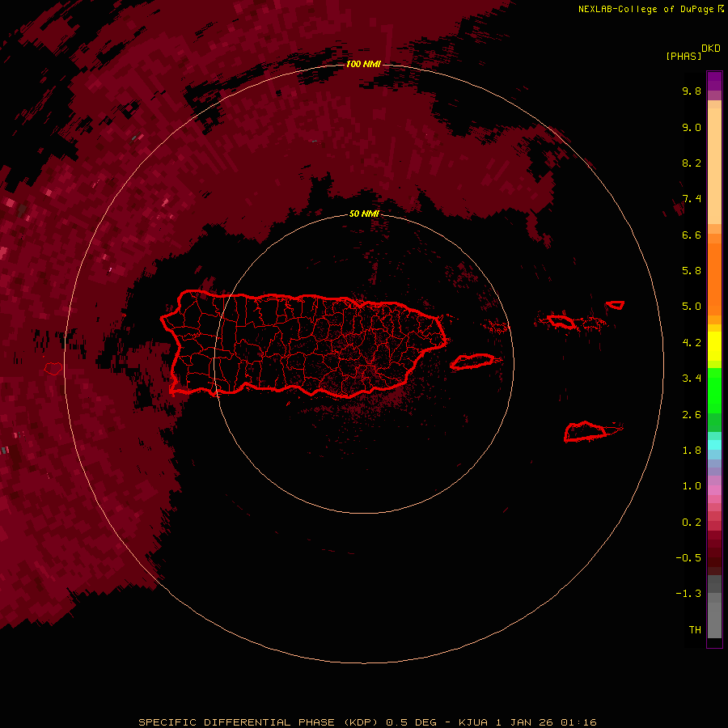The image size is (728, 728).
Task: Click the 1.0 scale label
Action: pos(692,486)
